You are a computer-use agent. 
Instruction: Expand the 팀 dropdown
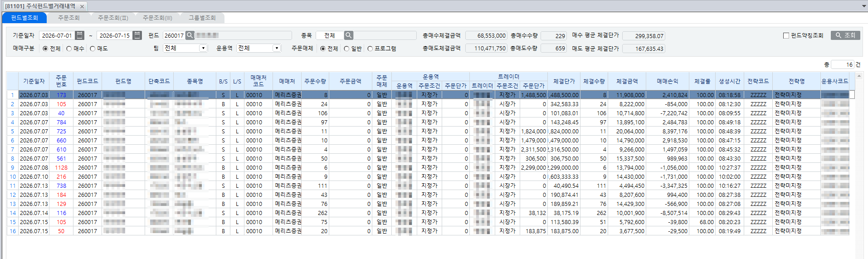click(x=203, y=48)
